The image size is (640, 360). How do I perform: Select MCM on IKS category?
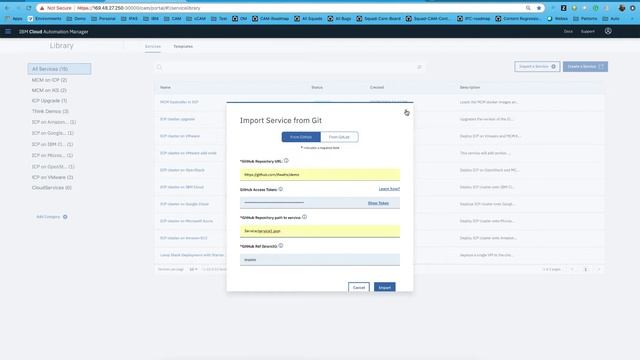click(x=49, y=90)
